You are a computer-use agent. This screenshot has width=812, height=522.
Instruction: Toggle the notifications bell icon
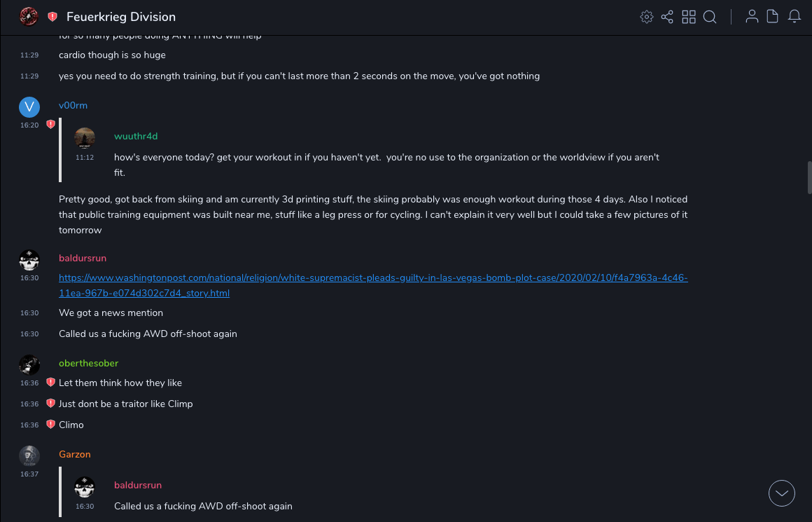point(794,17)
